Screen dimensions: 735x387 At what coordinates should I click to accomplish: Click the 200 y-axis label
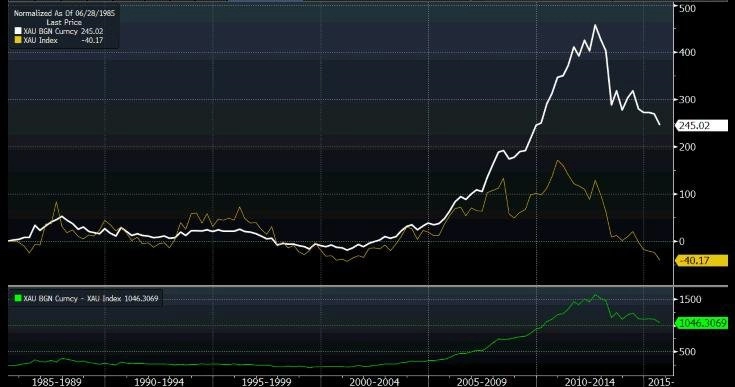tap(687, 147)
